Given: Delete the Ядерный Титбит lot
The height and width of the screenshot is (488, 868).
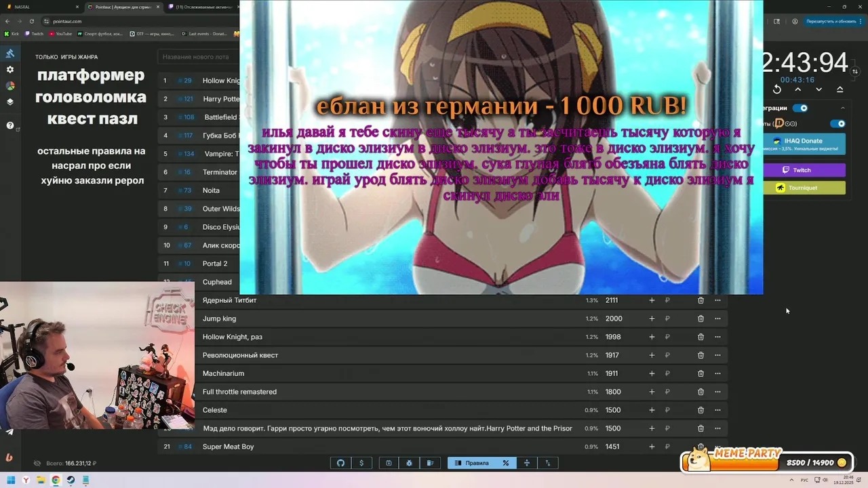Looking at the screenshot, I should tap(701, 300).
